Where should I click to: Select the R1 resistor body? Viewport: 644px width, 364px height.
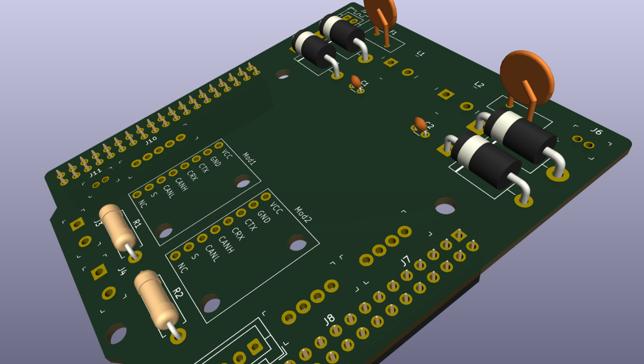pyautogui.click(x=118, y=227)
